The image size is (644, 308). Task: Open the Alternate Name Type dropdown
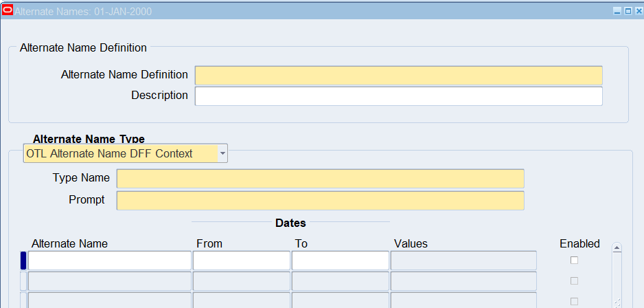pos(222,153)
